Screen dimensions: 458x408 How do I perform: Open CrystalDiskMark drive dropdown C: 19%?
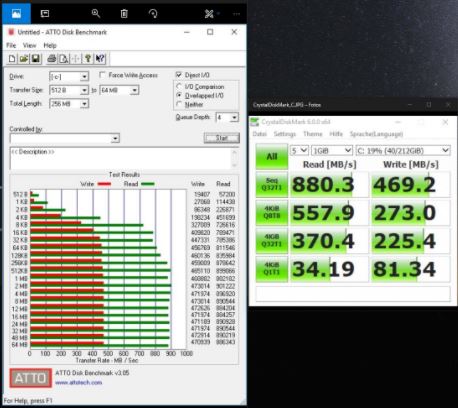(403, 151)
